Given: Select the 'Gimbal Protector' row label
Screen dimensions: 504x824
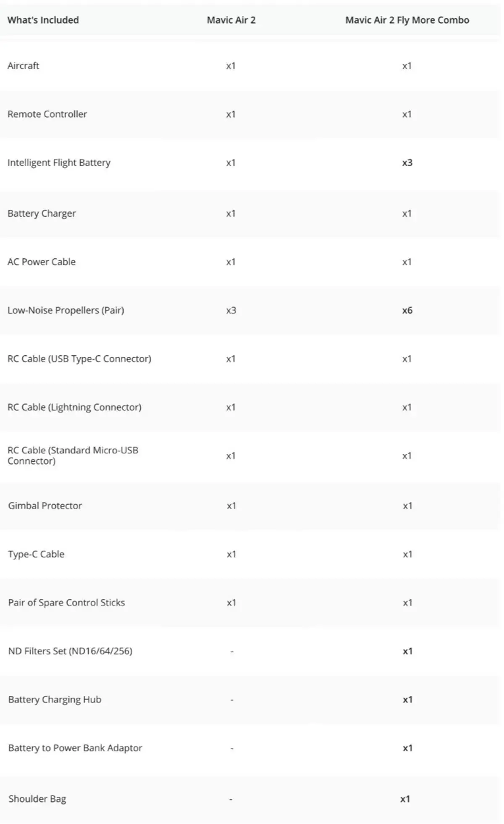Looking at the screenshot, I should click(45, 505).
